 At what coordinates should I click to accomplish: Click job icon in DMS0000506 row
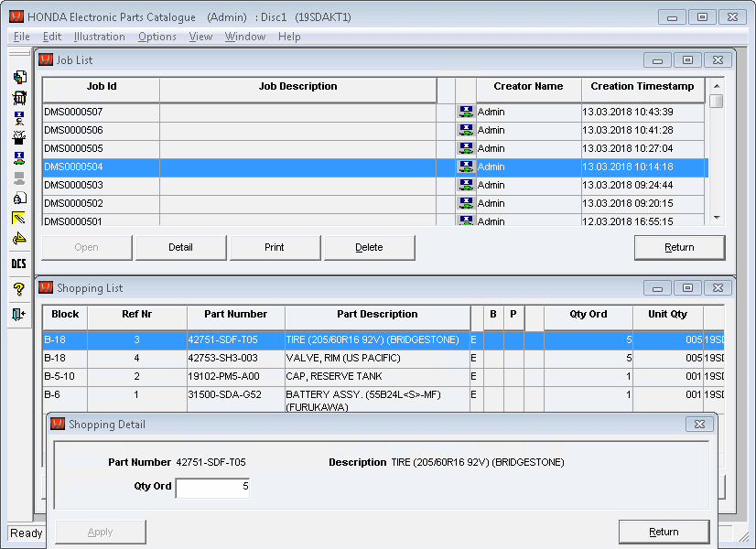click(466, 130)
